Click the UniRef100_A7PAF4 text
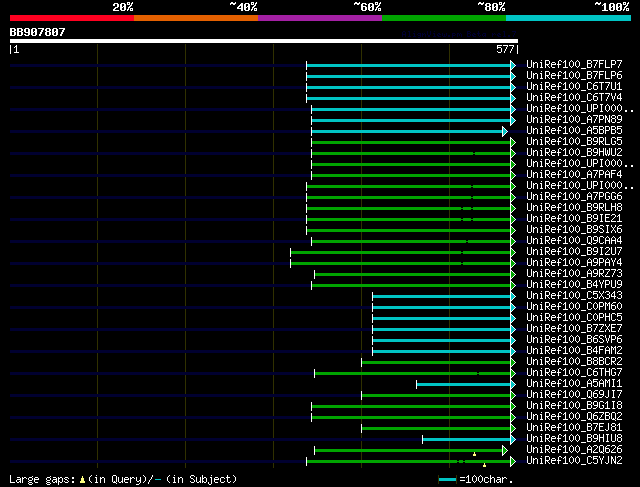This screenshot has width=640, height=487. click(574, 175)
